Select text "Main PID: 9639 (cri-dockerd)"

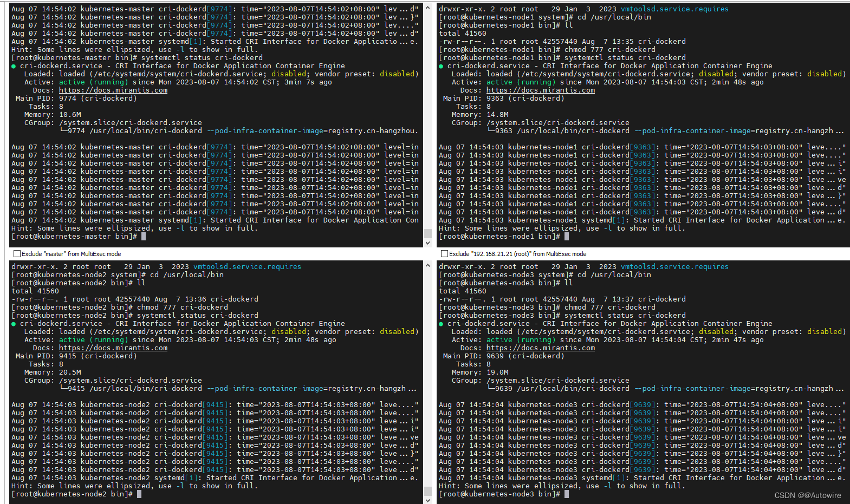click(504, 356)
